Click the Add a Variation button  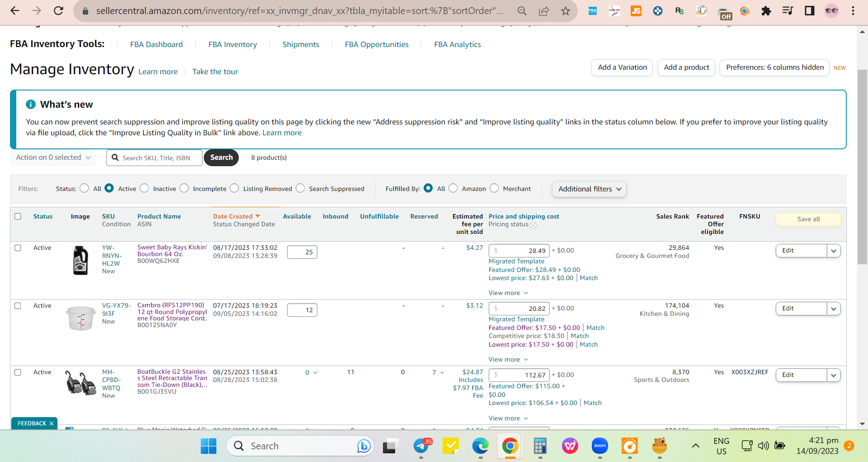click(622, 68)
